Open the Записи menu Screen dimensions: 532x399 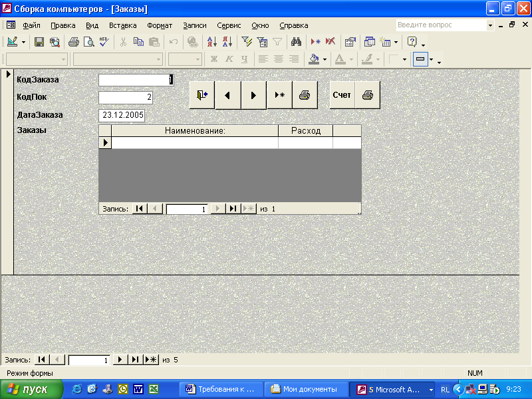[195, 25]
